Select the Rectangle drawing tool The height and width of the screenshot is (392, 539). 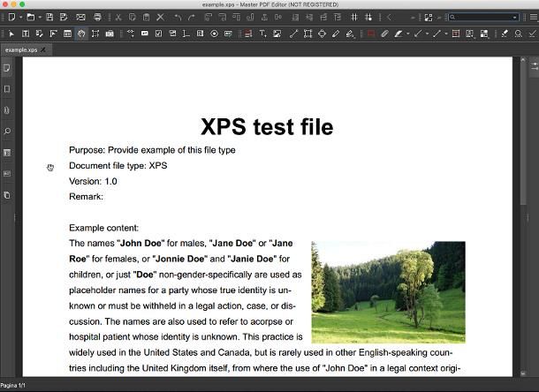307,34
